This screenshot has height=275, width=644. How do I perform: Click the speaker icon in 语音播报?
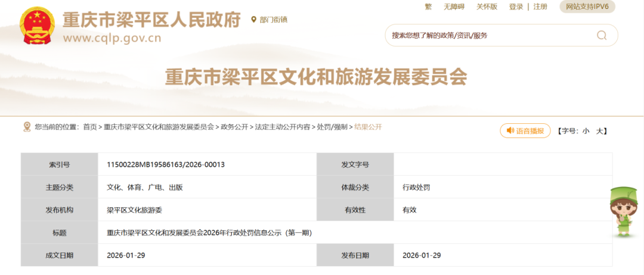click(x=510, y=130)
